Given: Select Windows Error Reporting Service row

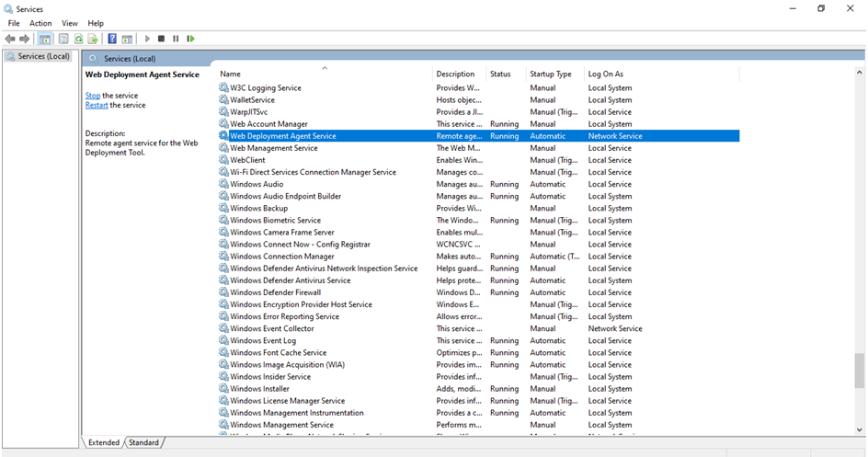Looking at the screenshot, I should (x=478, y=316).
